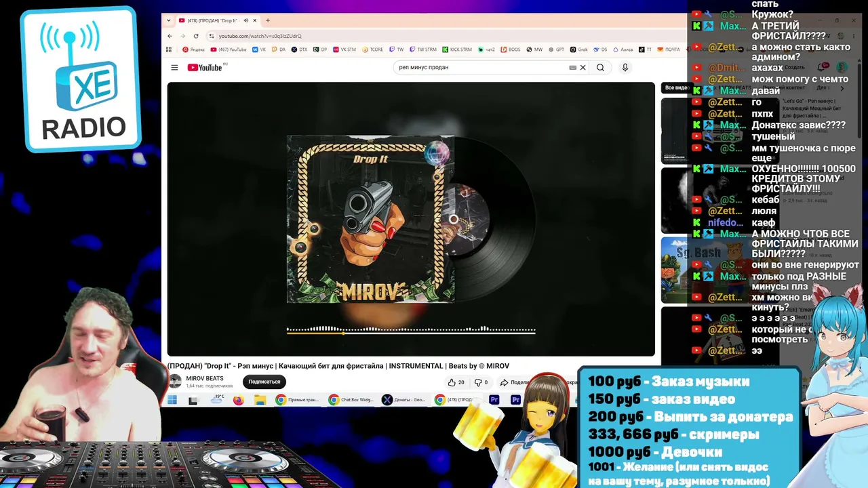Open the ПОЧТА bookmark
868x488 pixels.
click(x=669, y=49)
